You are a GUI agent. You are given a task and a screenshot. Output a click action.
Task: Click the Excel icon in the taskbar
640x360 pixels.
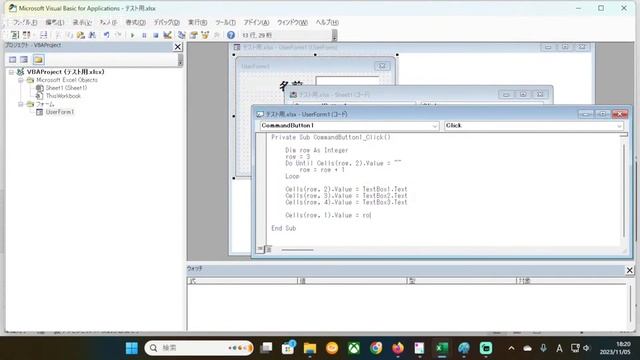[x=442, y=348]
